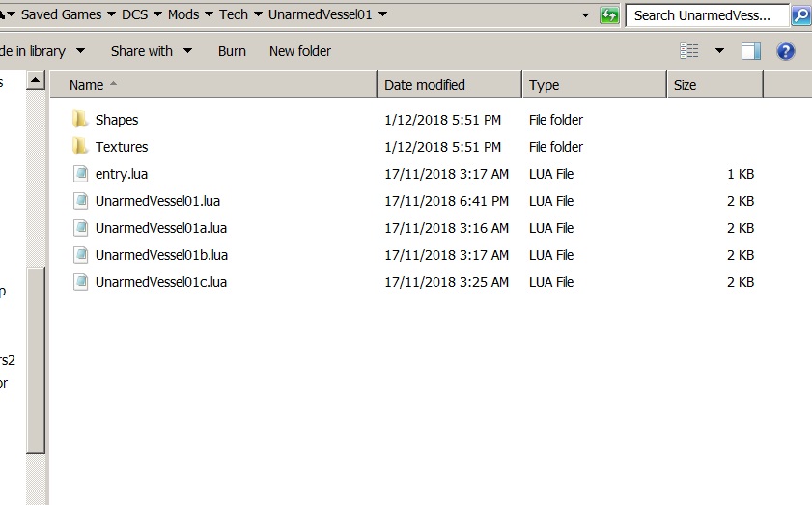
Task: Expand the UnarmedVessel01 breadcrumb arrow
Action: click(382, 14)
